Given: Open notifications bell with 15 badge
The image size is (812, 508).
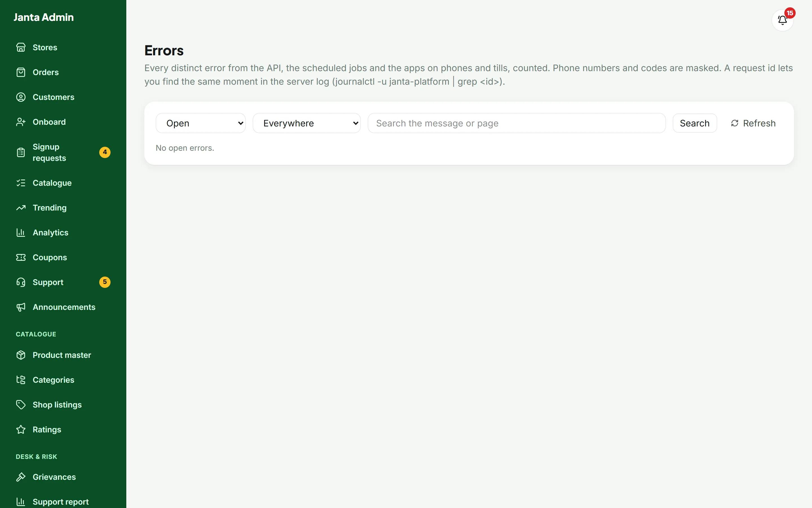Looking at the screenshot, I should [x=782, y=20].
